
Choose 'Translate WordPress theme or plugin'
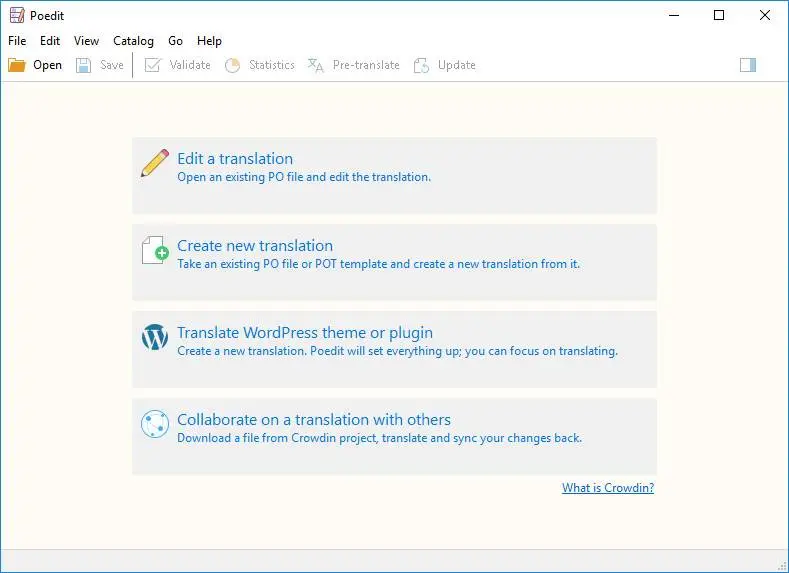coord(305,333)
